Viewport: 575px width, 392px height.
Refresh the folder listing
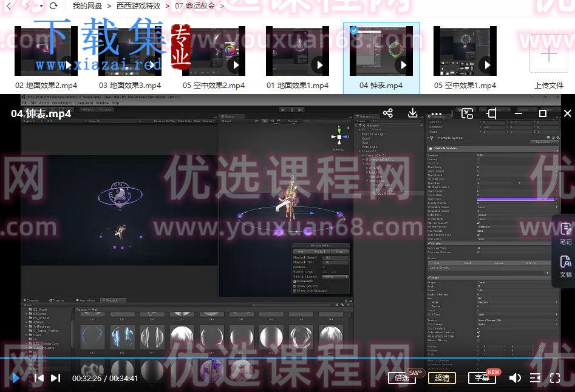53,6
